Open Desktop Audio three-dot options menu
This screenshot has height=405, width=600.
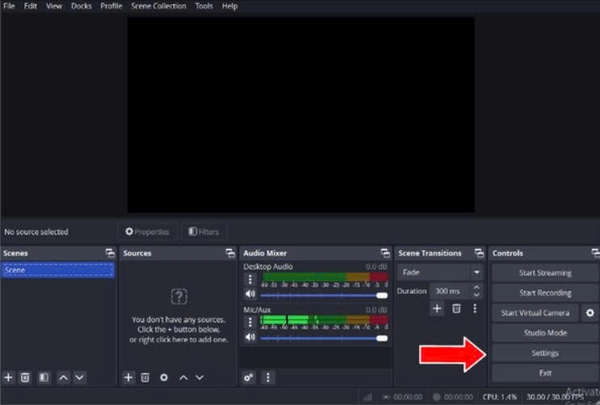tap(250, 281)
